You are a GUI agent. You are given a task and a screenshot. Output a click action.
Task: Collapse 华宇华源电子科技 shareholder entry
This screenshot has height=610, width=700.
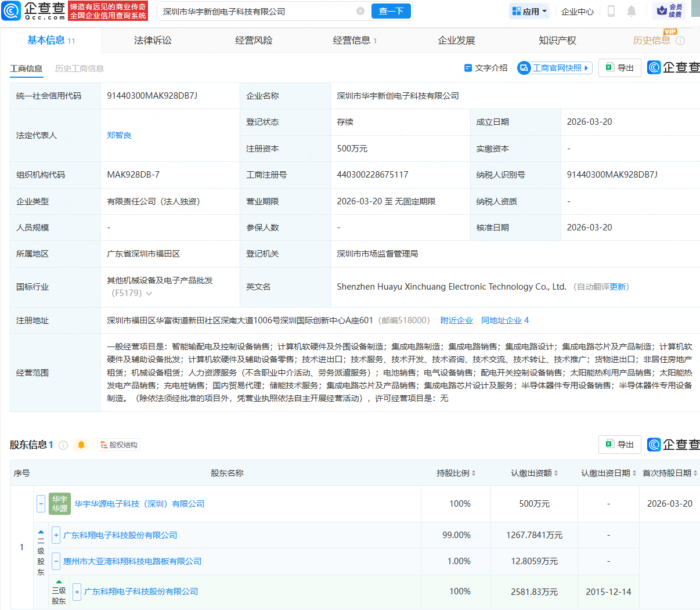click(40, 504)
